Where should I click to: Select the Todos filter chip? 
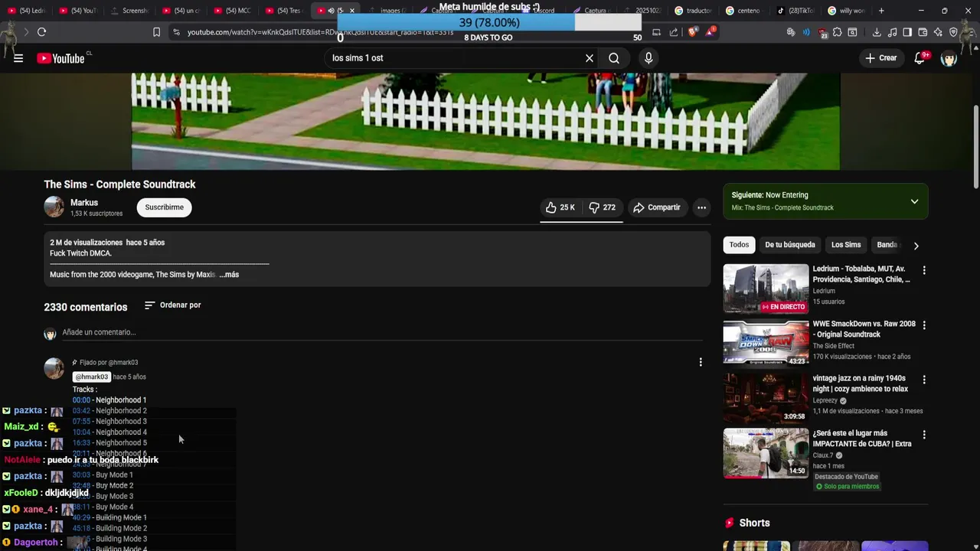pyautogui.click(x=739, y=245)
